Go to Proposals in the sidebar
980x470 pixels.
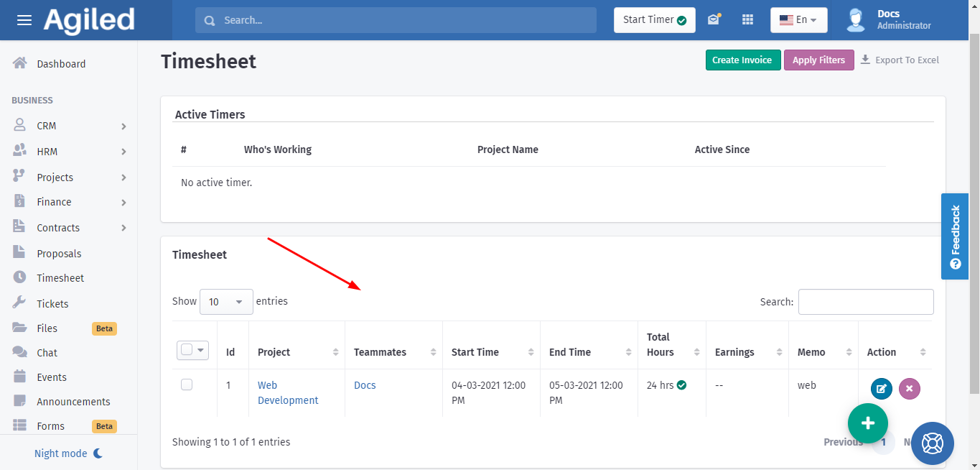59,254
